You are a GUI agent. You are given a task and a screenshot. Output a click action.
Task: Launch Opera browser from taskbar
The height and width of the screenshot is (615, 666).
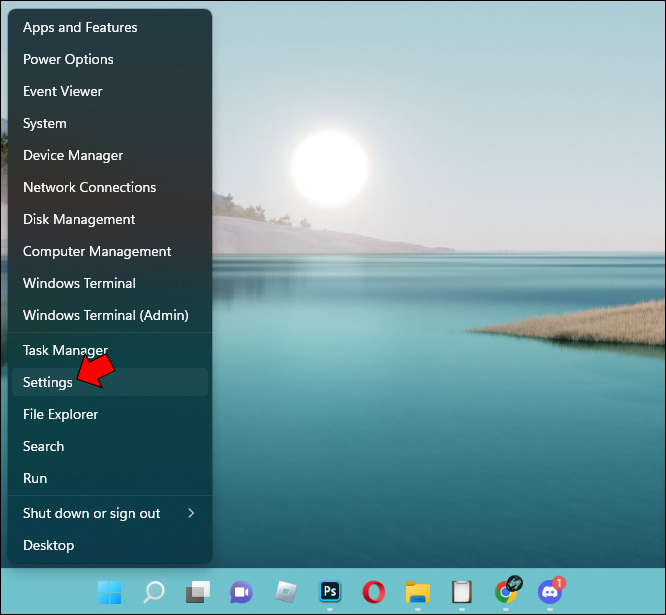[x=374, y=592]
